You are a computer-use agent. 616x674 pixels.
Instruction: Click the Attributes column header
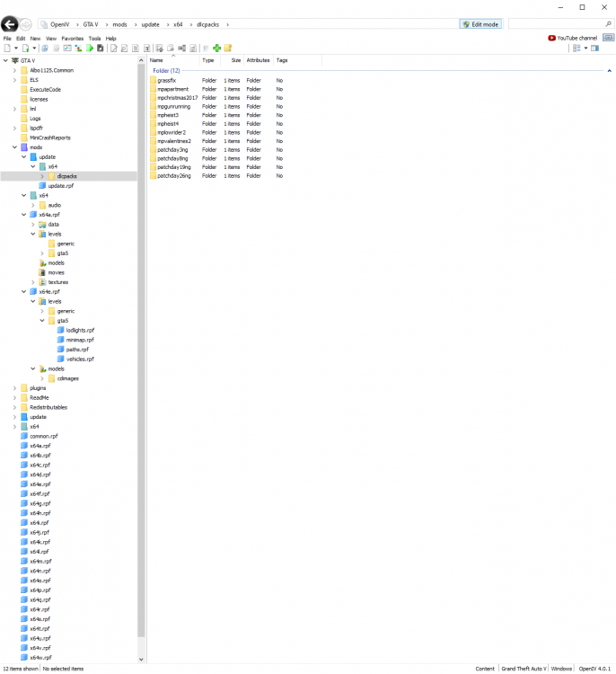coord(259,60)
